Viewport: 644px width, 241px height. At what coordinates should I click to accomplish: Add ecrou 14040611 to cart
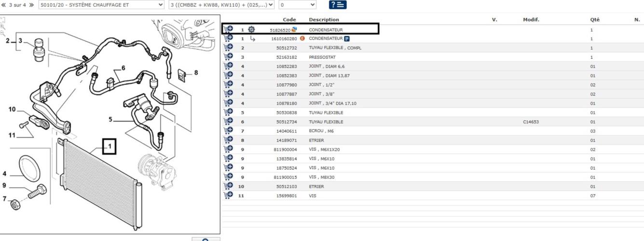point(229,131)
